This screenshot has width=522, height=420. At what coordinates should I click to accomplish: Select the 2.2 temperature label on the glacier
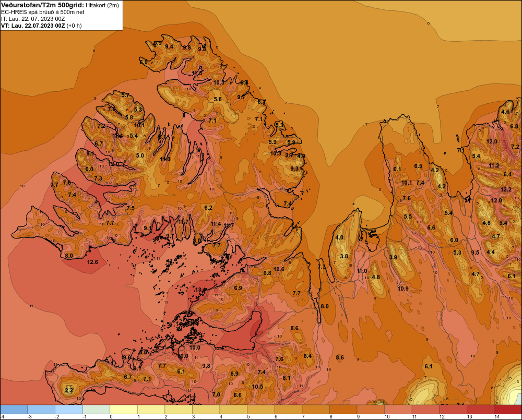click(x=69, y=390)
